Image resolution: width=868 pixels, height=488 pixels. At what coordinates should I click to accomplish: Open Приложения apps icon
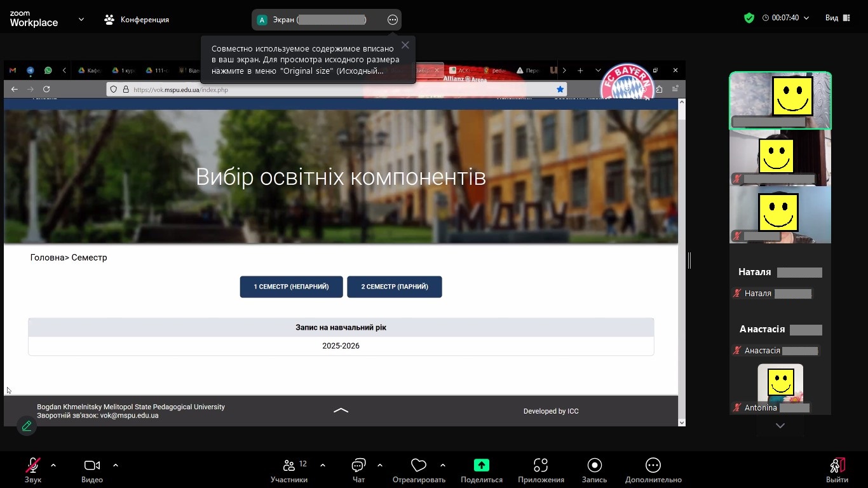click(541, 470)
